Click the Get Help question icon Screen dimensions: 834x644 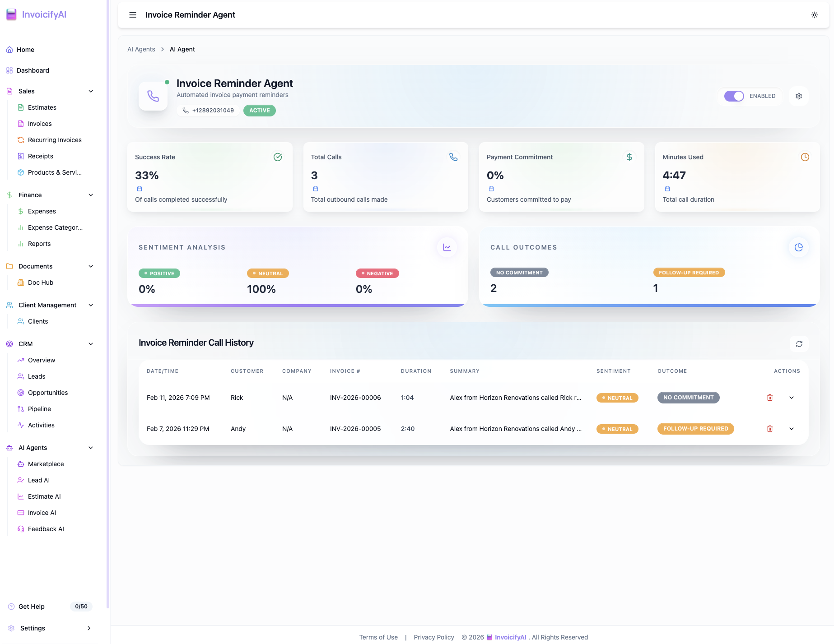click(x=11, y=607)
